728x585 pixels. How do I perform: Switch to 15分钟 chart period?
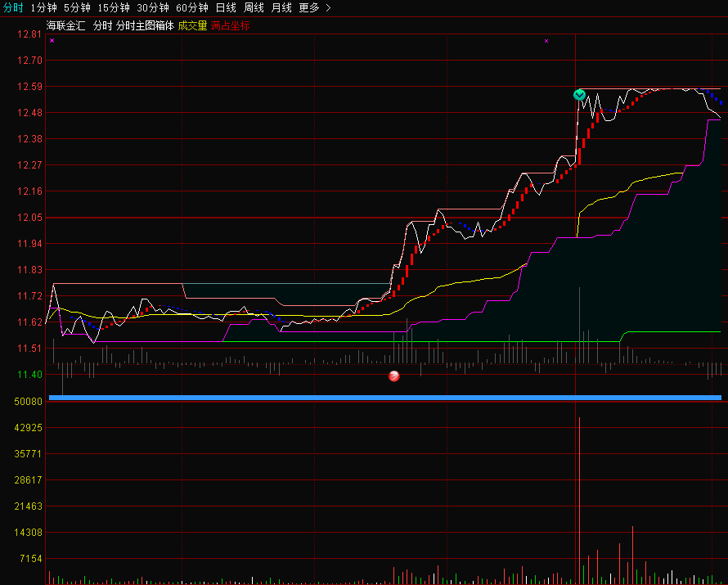pyautogui.click(x=113, y=8)
